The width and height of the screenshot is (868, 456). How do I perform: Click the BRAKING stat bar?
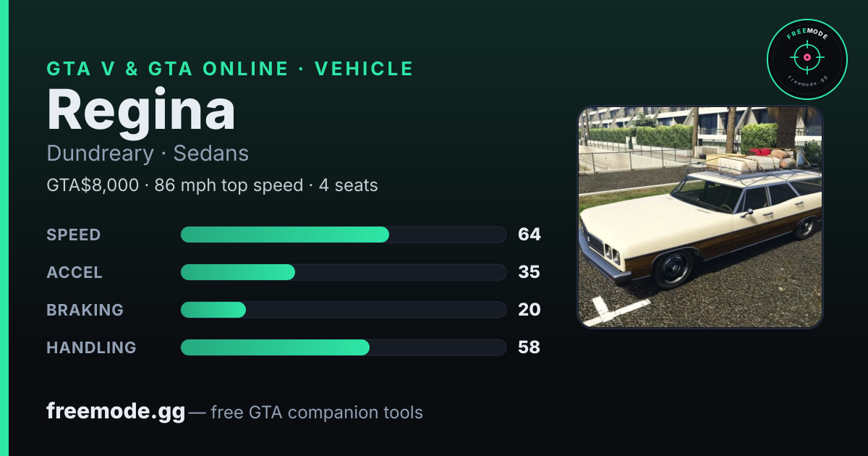coord(343,310)
